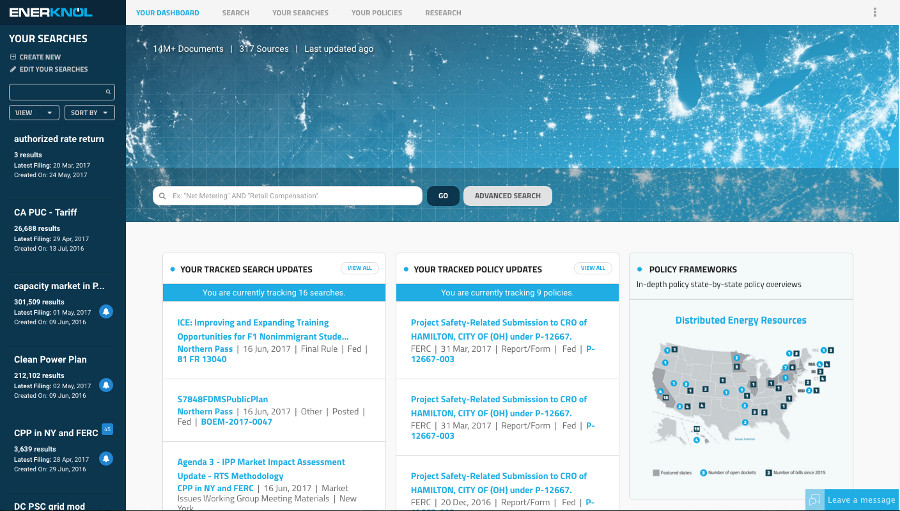Open the Search tab
Viewport: 900px width, 511px height.
coord(236,13)
